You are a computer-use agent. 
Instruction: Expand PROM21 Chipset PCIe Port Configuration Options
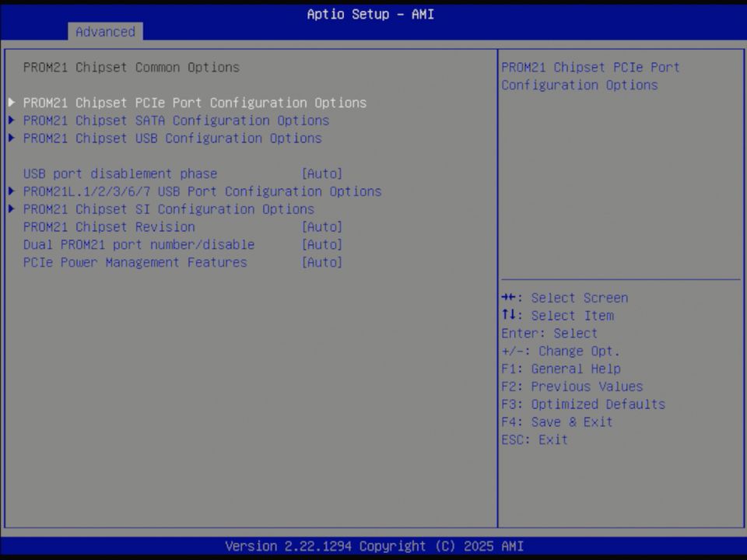195,102
